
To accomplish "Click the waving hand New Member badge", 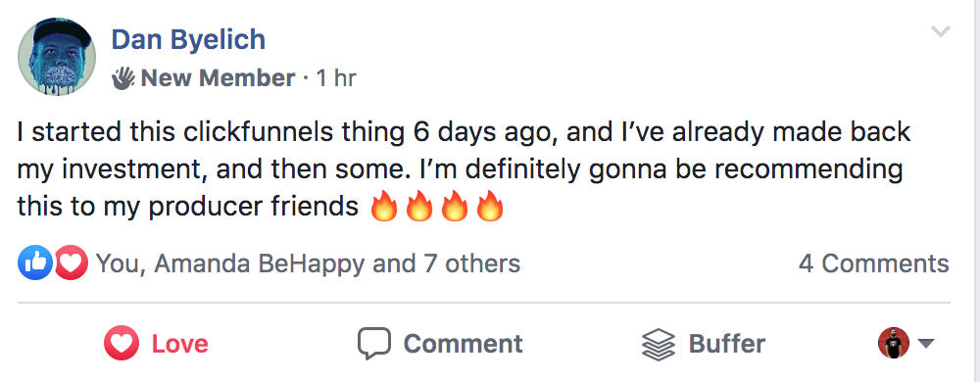I will tap(123, 78).
